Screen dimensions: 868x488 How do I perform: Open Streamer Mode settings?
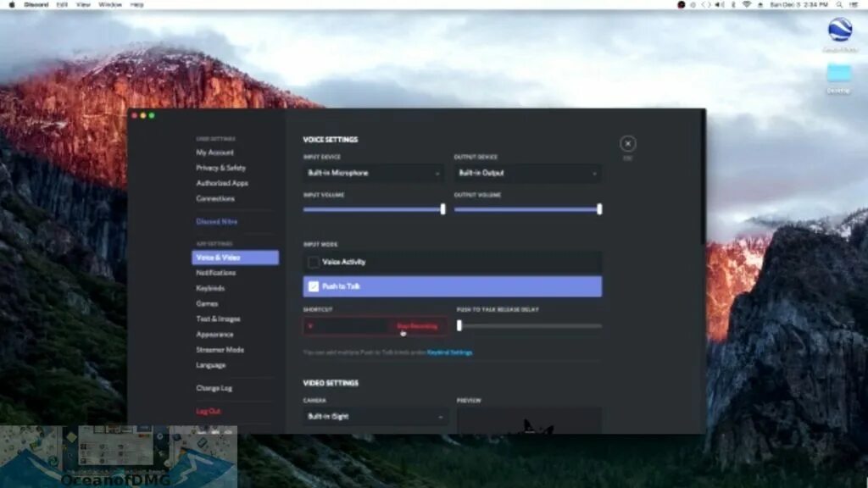220,350
